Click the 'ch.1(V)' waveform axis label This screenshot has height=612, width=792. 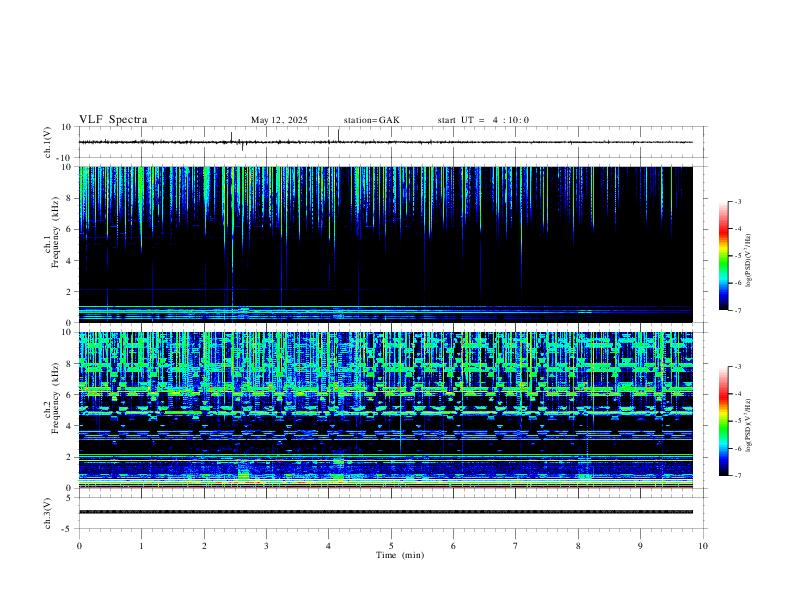(48, 142)
